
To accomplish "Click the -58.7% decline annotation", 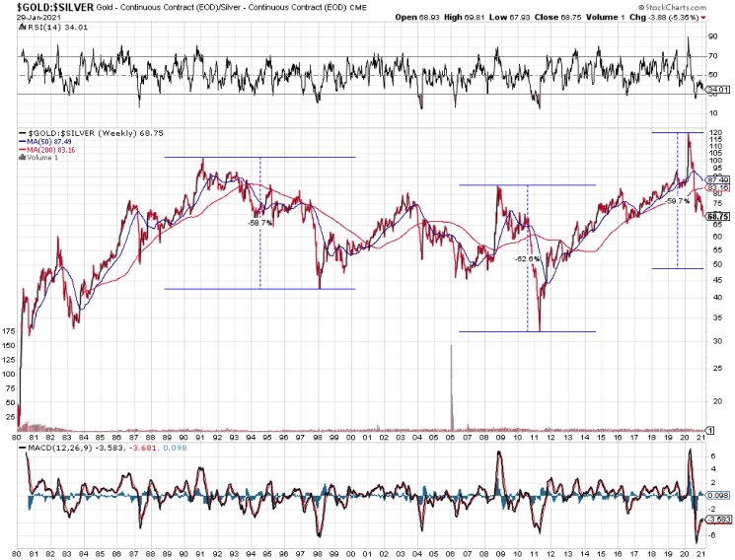I will click(x=260, y=223).
